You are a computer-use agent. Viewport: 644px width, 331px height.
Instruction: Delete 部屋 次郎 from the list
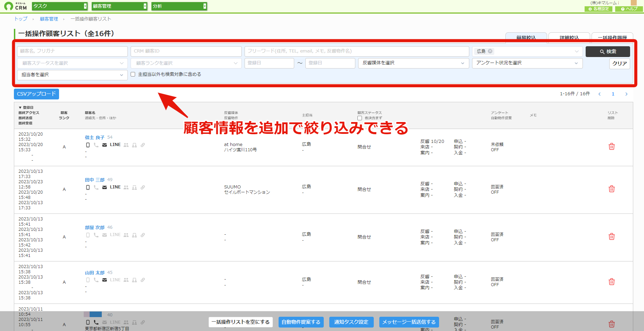click(612, 237)
